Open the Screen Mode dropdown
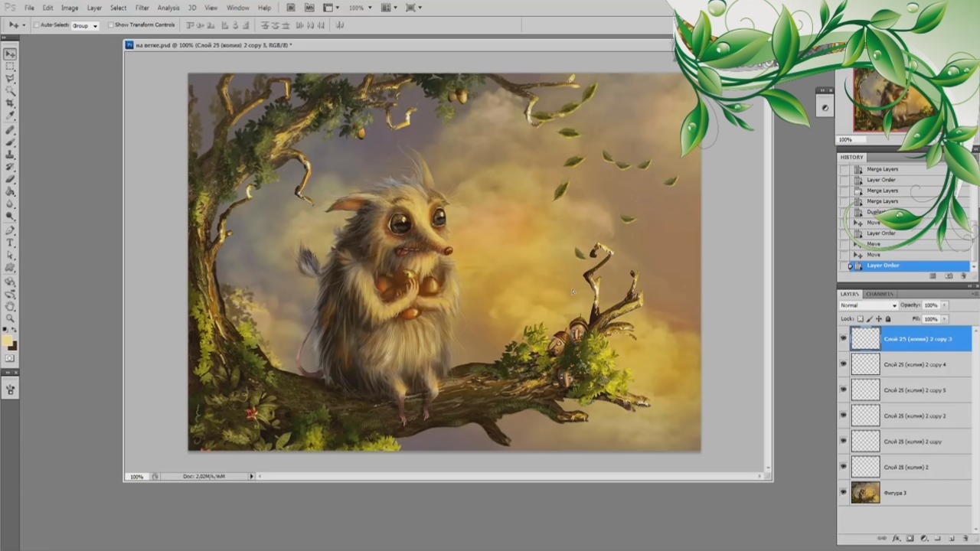Viewport: 980px width, 551px height. (413, 8)
